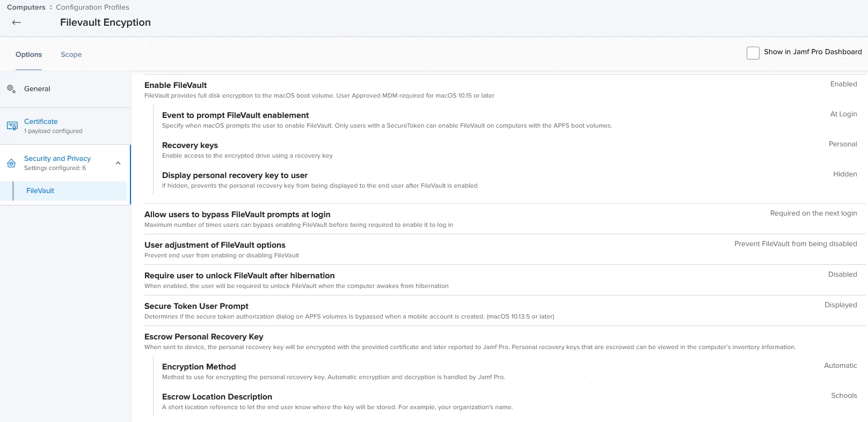Click the Personal recovery key value
The height and width of the screenshot is (422, 868).
point(843,144)
